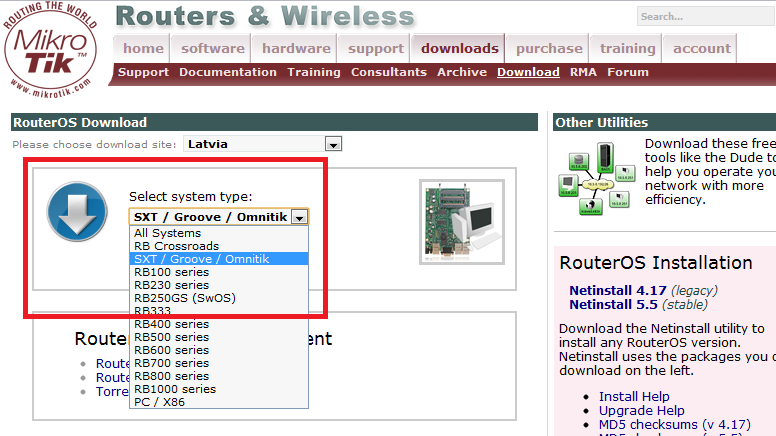The image size is (776, 436).
Task: Select RB1000 series option
Action: click(x=219, y=389)
